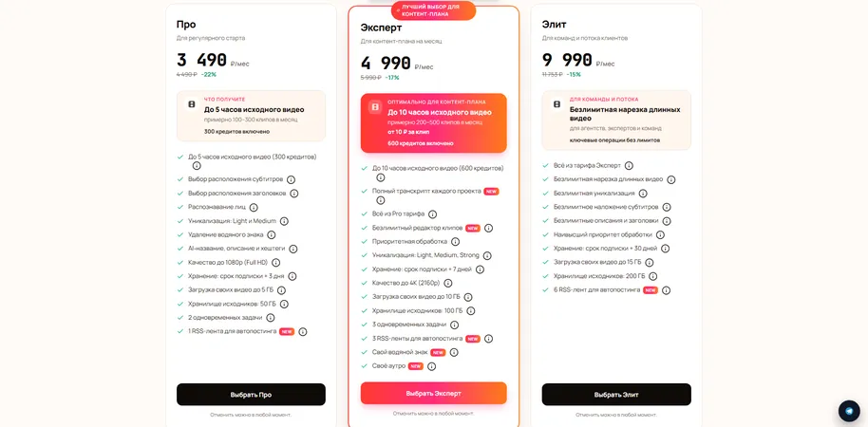
Task: Click info icon for 2 одновременных задачи
Action: [x=270, y=318]
